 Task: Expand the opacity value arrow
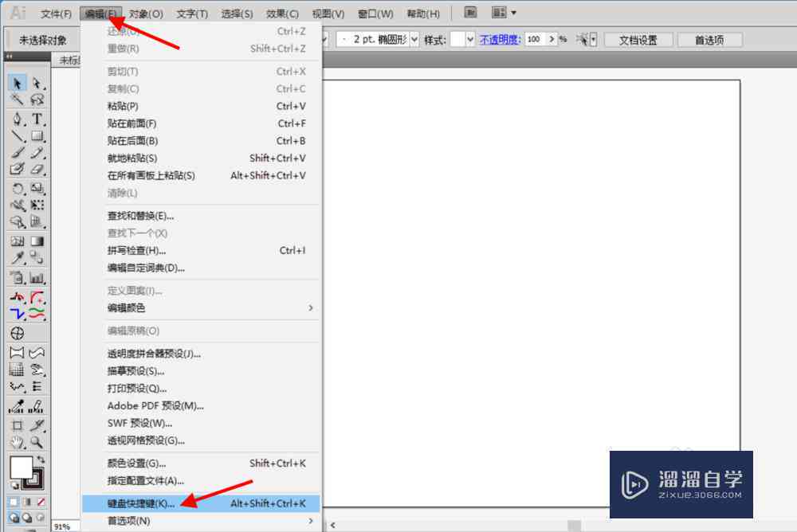(x=552, y=39)
